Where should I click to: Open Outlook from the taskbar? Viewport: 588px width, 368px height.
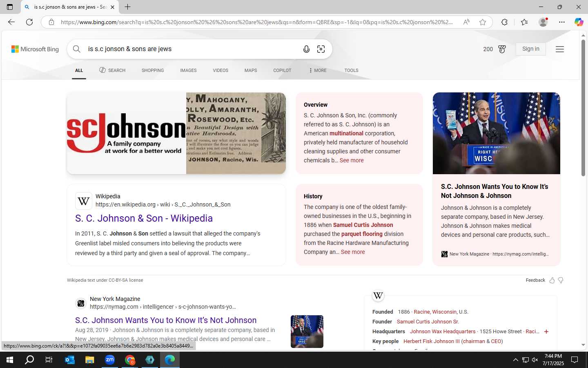coord(69,360)
